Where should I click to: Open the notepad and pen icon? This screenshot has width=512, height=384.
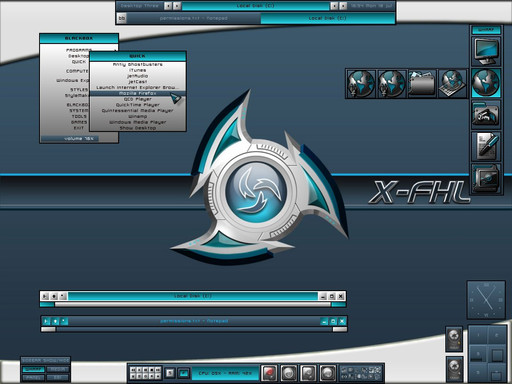(x=486, y=146)
